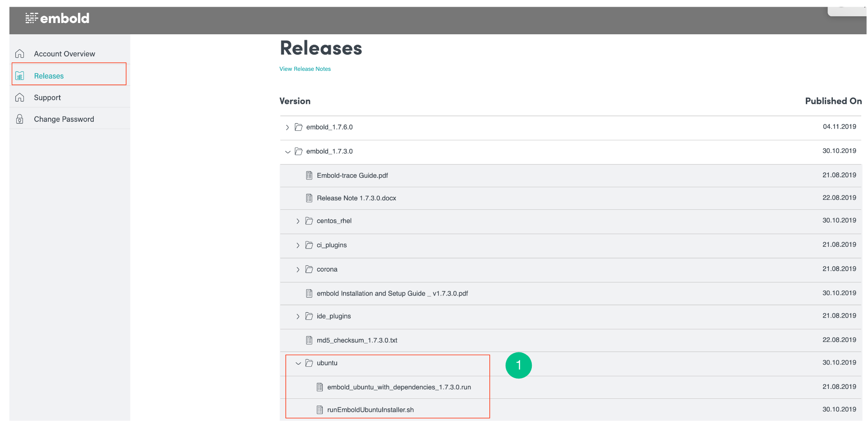Screen dimensions: 868x425
Task: Click the embold logo in header
Action: click(x=57, y=18)
